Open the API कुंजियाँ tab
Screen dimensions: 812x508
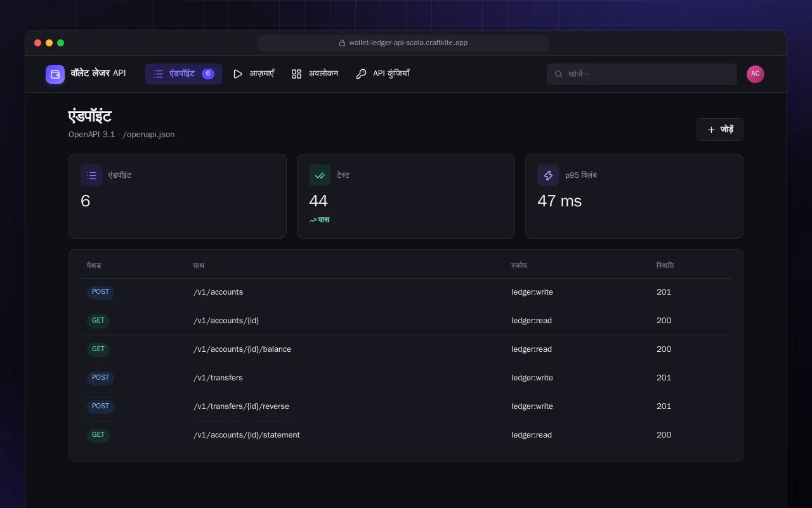(383, 74)
